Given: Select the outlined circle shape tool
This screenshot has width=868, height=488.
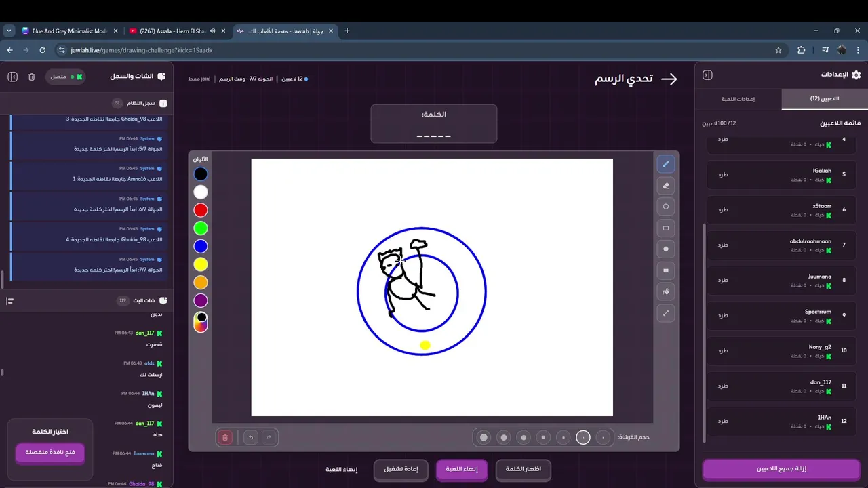Looking at the screenshot, I should point(666,207).
